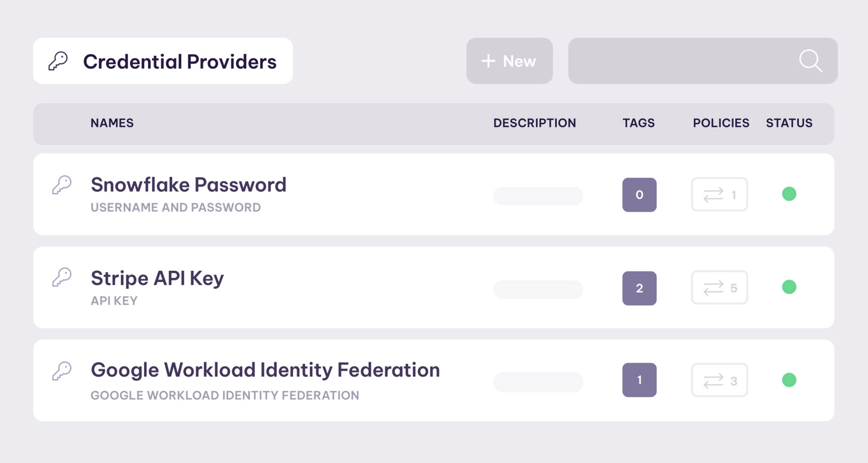Click the Stripe API Key tags badge
The height and width of the screenshot is (463, 868).
[639, 288]
